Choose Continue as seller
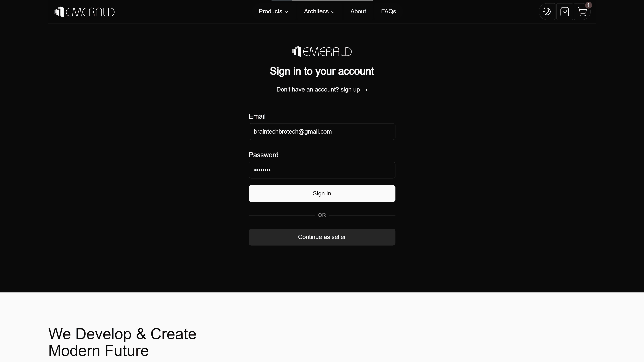Screen dimensions: 644x362 coord(322,237)
